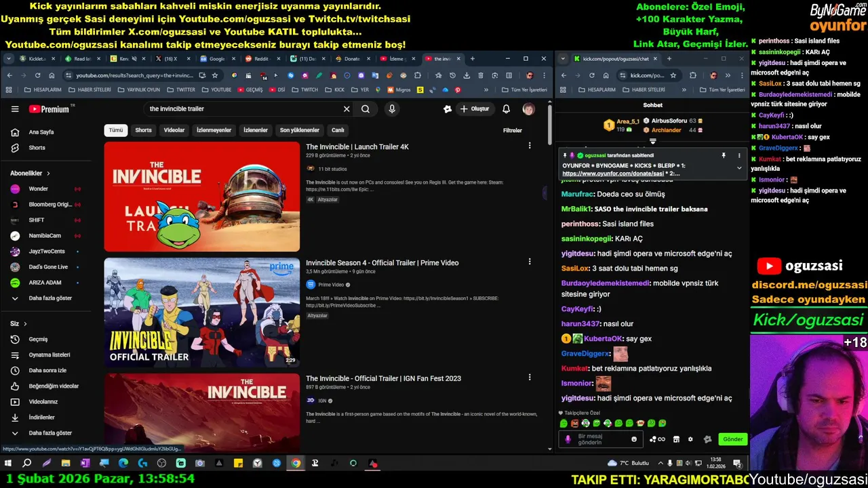Open a new tab in YouTube window
The width and height of the screenshot is (868, 488).
pyautogui.click(x=473, y=59)
